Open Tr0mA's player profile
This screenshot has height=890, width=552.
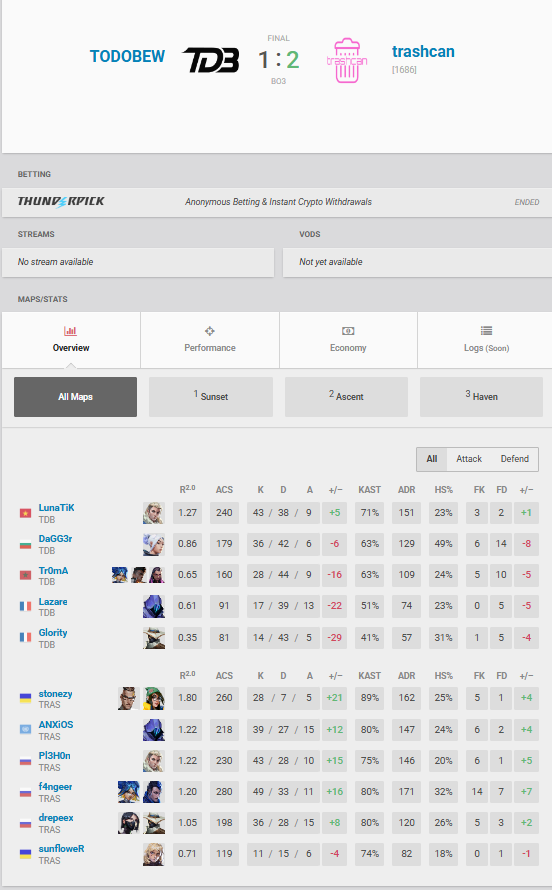pos(53,570)
